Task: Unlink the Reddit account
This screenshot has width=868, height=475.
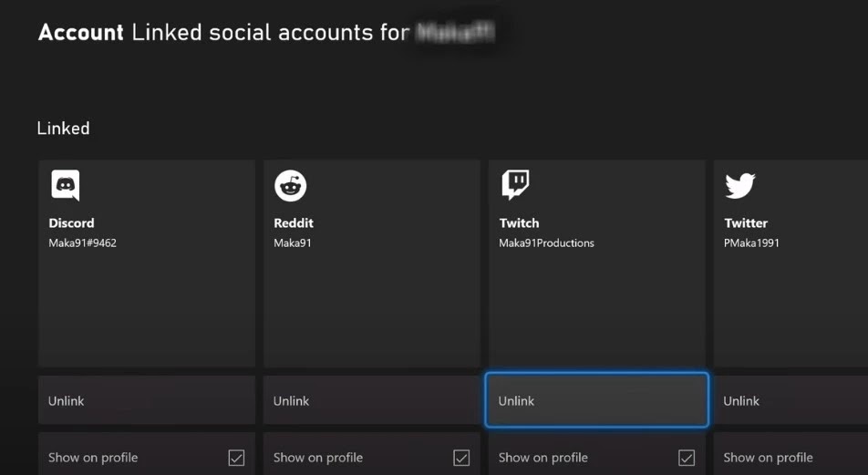Action: click(371, 400)
